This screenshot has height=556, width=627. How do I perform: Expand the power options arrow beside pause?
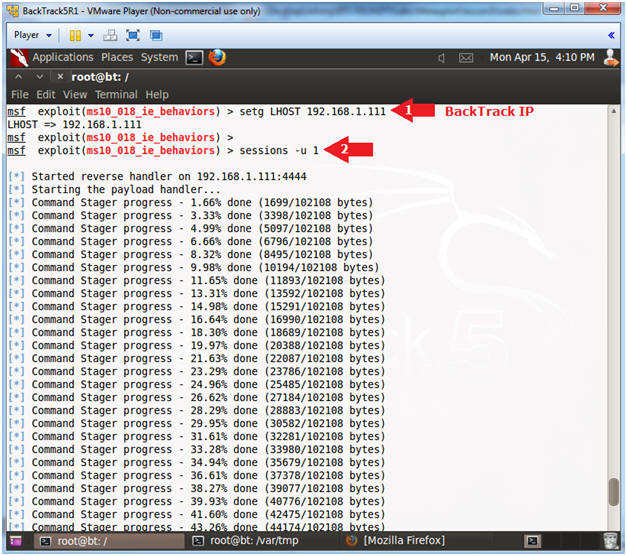(91, 36)
